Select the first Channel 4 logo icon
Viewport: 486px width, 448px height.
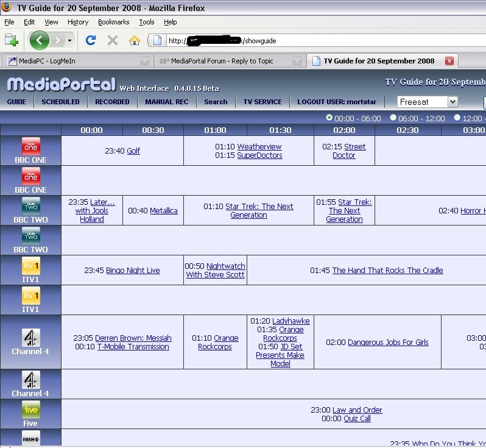tap(30, 338)
